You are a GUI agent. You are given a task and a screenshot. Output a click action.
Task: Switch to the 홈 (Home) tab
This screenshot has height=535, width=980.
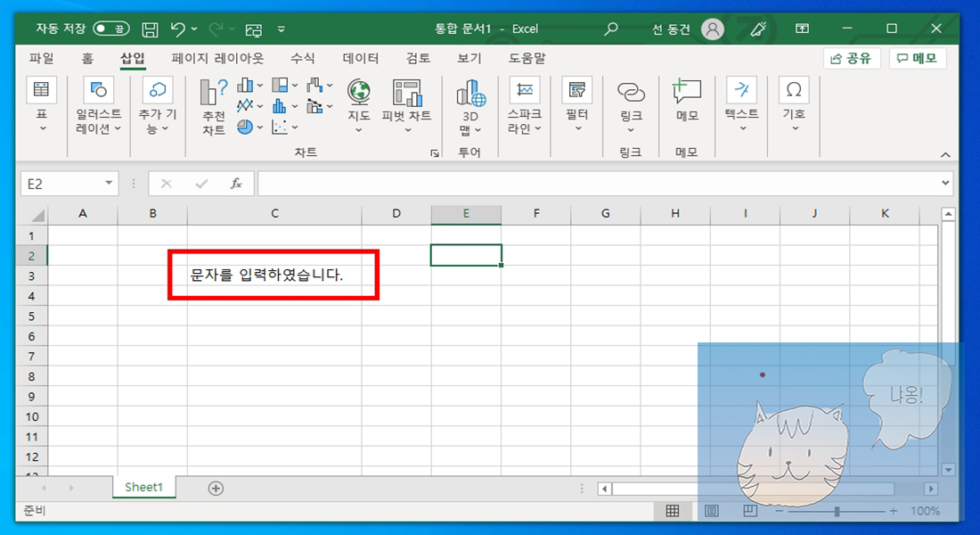pos(87,58)
